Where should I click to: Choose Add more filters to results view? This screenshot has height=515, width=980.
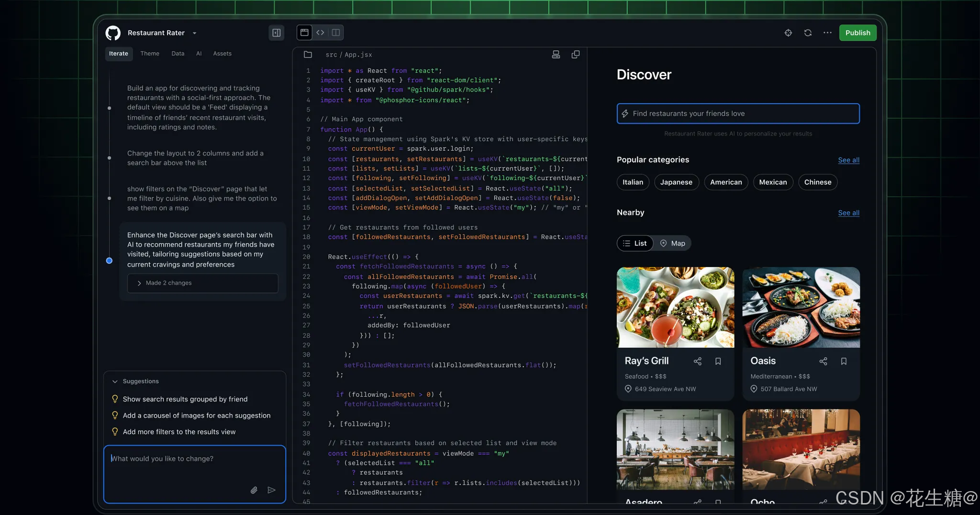pos(179,432)
